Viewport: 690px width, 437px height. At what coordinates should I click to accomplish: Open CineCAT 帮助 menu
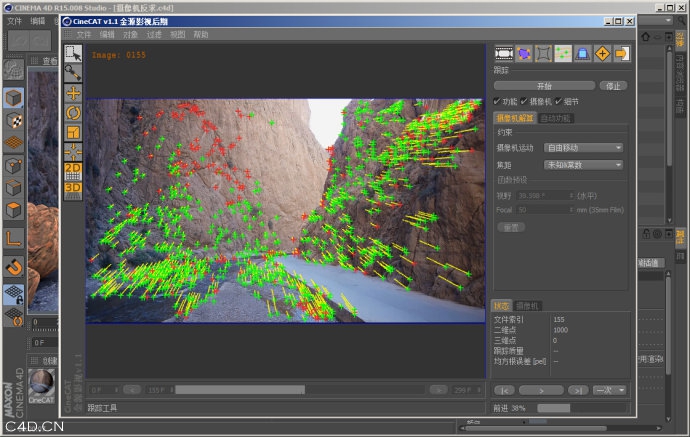pyautogui.click(x=201, y=35)
